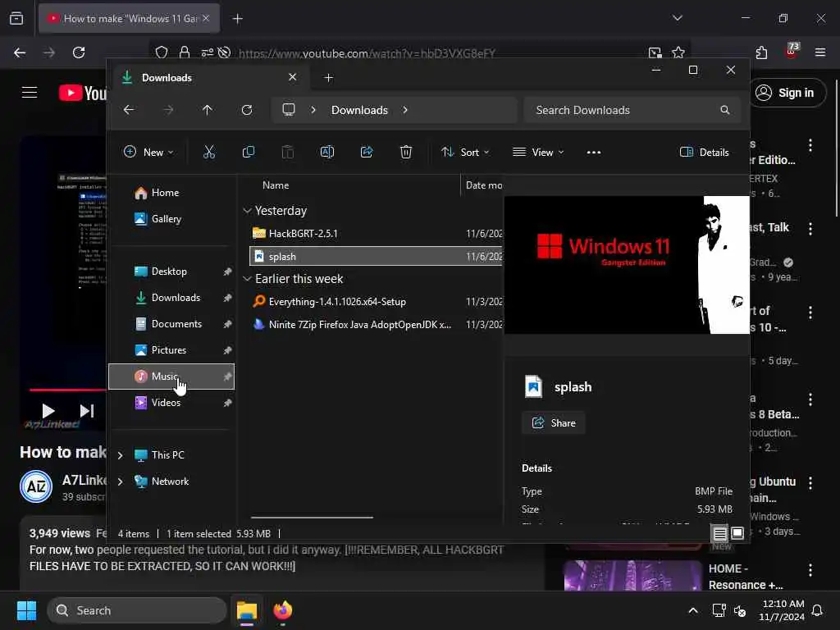Sort by the Name column header
840x630 pixels.
[x=276, y=185]
